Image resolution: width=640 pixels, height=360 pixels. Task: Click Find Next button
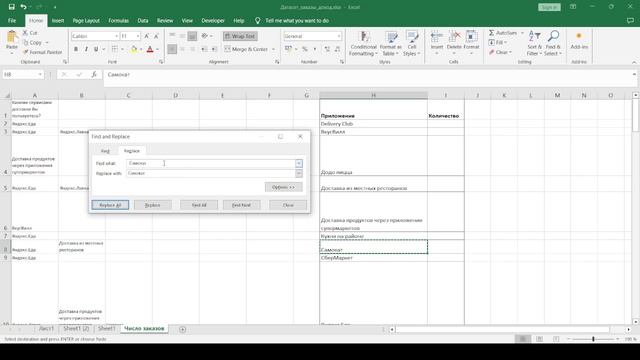coord(242,205)
